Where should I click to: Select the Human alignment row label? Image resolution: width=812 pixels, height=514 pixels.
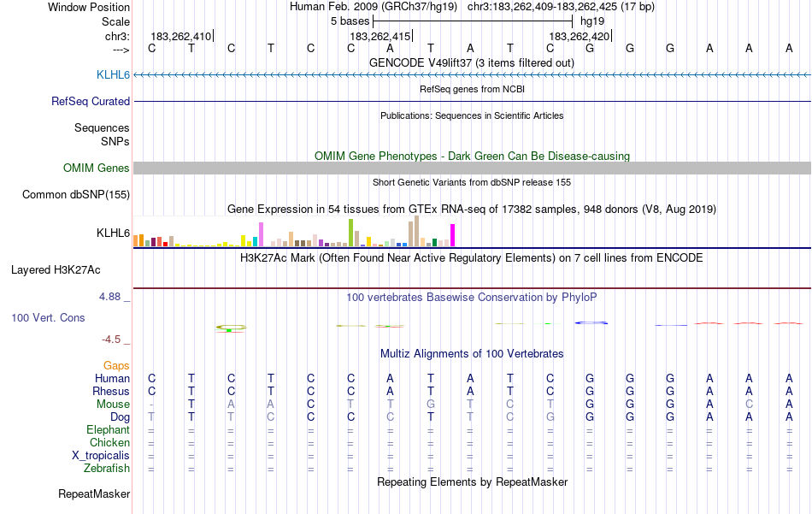(112, 379)
